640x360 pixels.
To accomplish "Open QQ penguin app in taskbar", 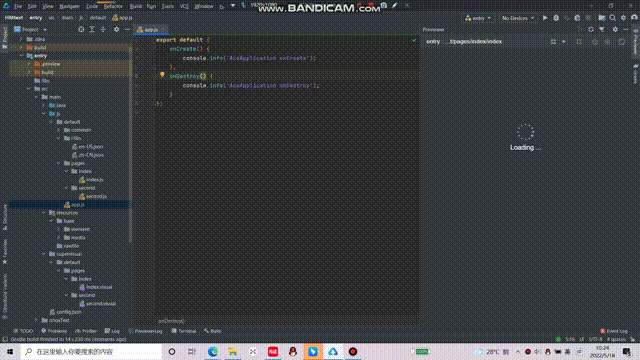I will click(x=293, y=351).
